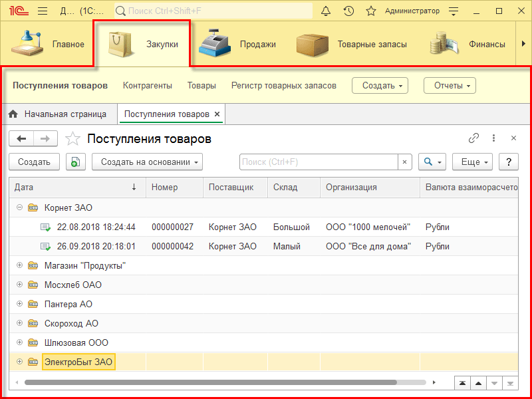
Task: Open history clock icon
Action: (x=348, y=11)
